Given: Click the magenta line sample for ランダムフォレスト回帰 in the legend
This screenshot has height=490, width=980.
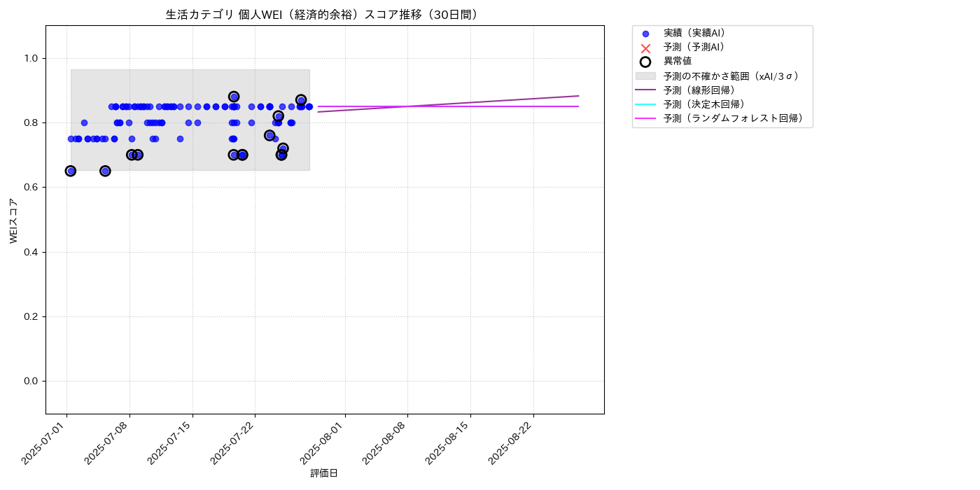Looking at the screenshot, I should (x=645, y=118).
